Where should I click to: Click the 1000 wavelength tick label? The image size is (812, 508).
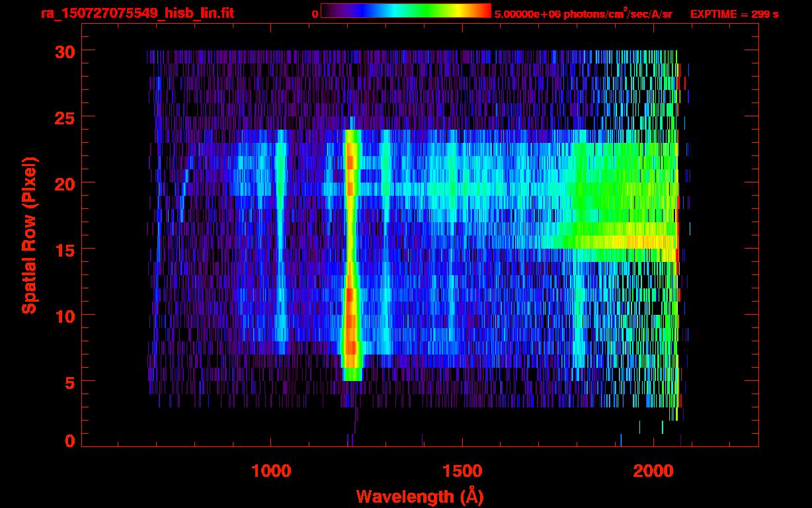tap(271, 470)
